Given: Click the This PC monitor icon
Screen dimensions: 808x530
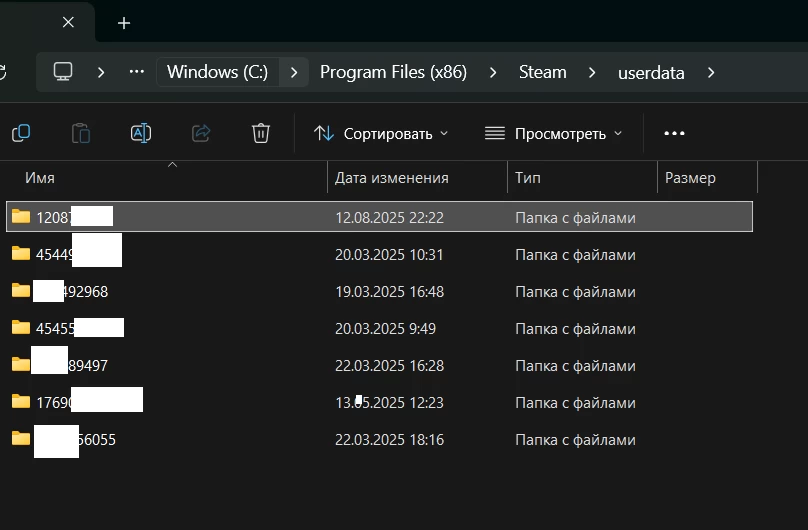Looking at the screenshot, I should click(63, 72).
